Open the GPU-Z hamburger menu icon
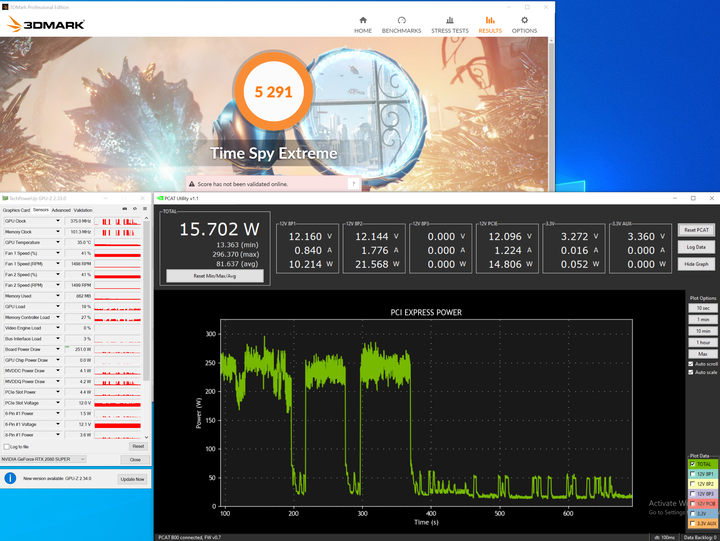This screenshot has width=720, height=541. pyautogui.click(x=145, y=209)
